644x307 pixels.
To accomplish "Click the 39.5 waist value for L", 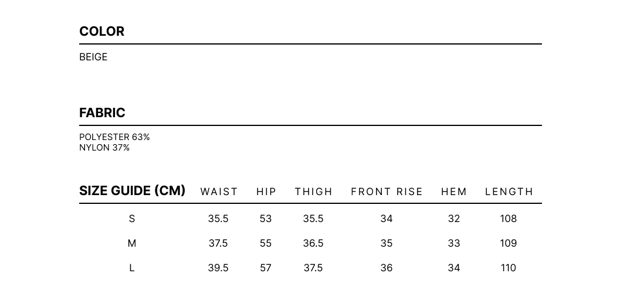I will click(218, 268).
